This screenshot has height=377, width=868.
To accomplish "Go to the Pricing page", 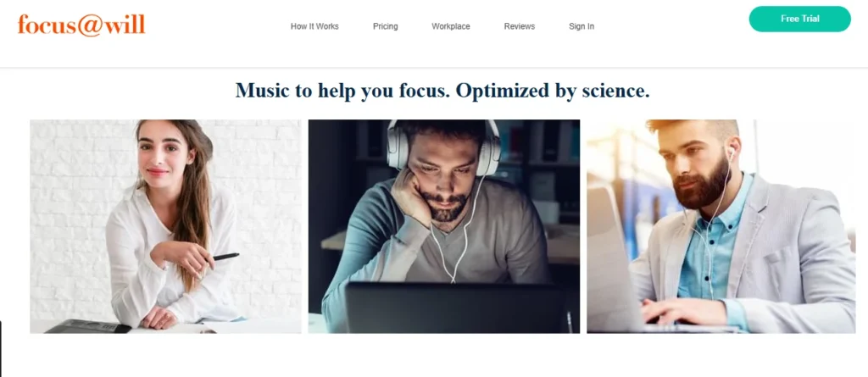I will point(386,26).
